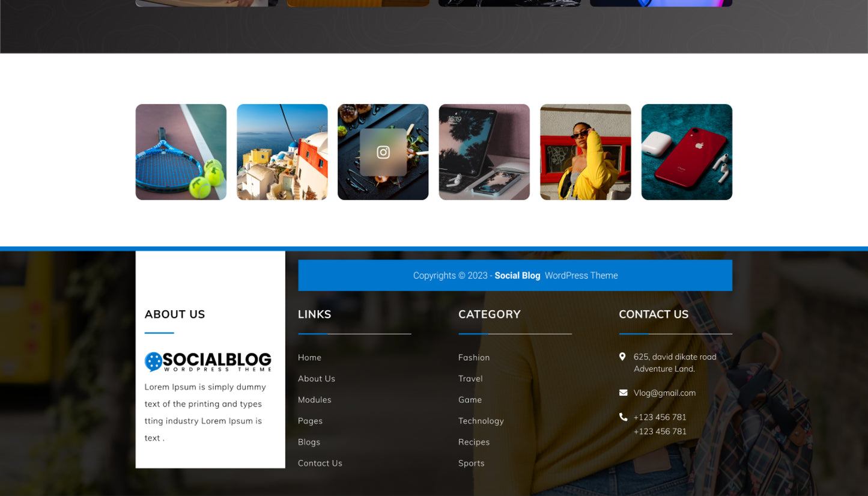Click the SocialBlog logo in About Us
This screenshot has height=496, width=868.
(x=208, y=361)
